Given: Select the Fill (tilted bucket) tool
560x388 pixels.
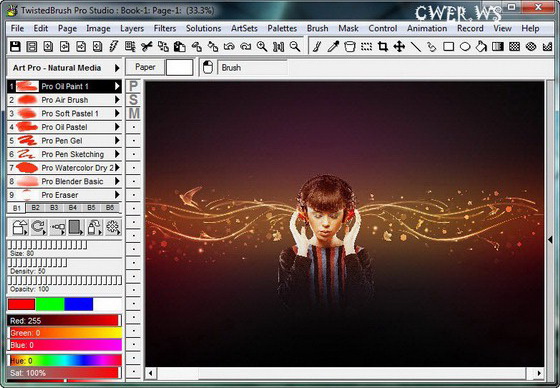Looking at the screenshot, I should point(481,46).
